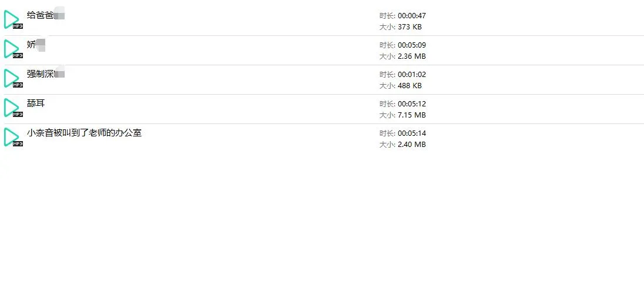This screenshot has width=644, height=301.
Task: Play the 2.36 MB audio file
Action: click(x=12, y=49)
